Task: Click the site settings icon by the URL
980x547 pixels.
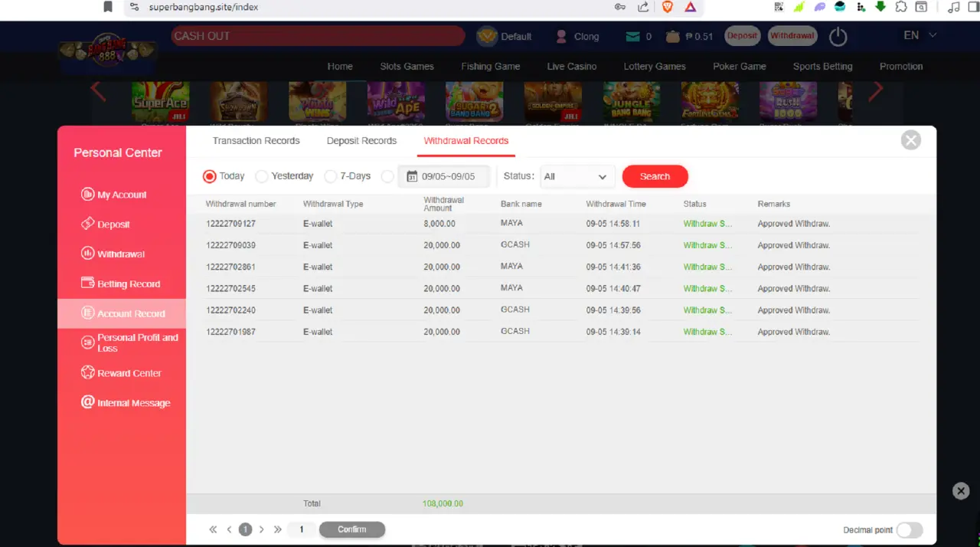Action: tap(134, 7)
